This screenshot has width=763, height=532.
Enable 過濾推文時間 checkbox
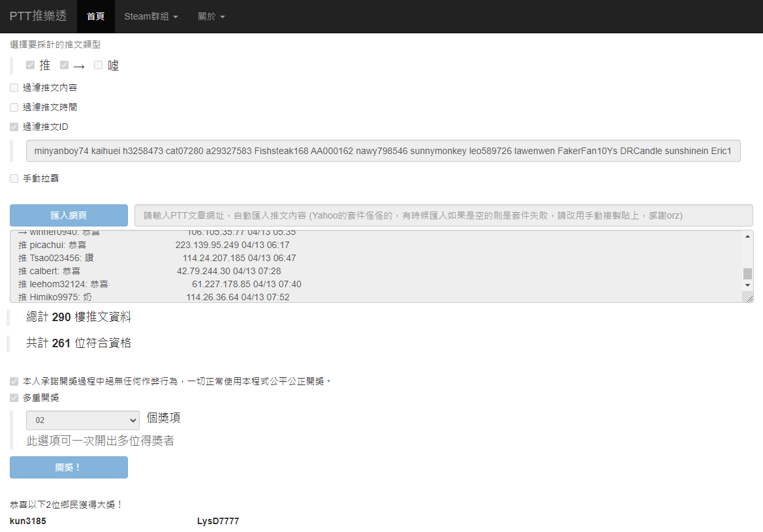pyautogui.click(x=14, y=107)
